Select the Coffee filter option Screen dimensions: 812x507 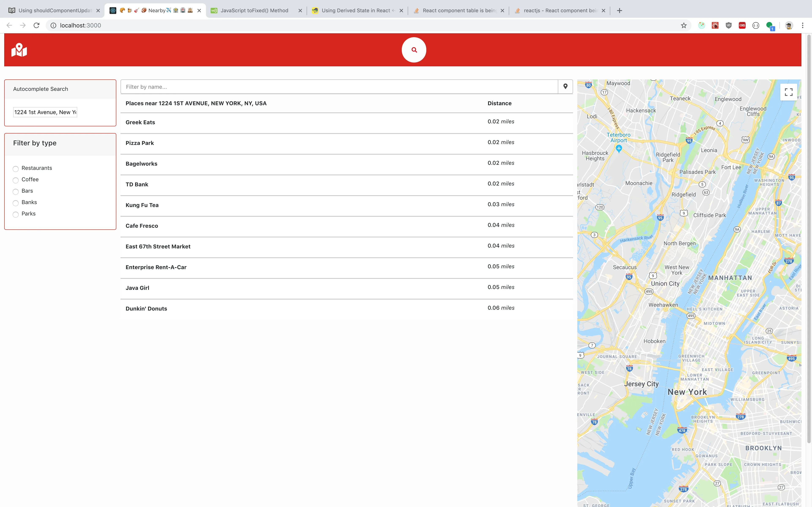point(16,180)
